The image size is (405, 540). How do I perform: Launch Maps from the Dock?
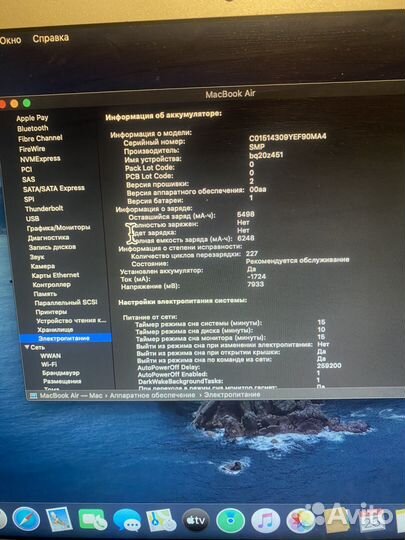(x=161, y=520)
